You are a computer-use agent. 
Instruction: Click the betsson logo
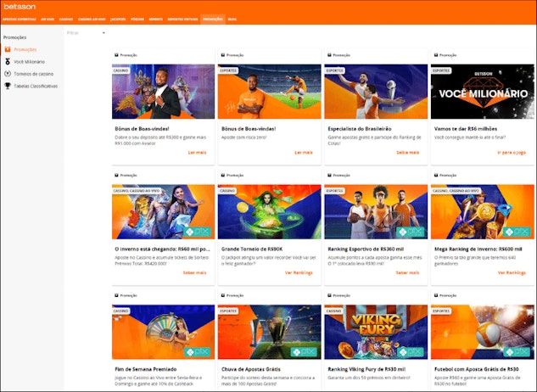(20, 7)
